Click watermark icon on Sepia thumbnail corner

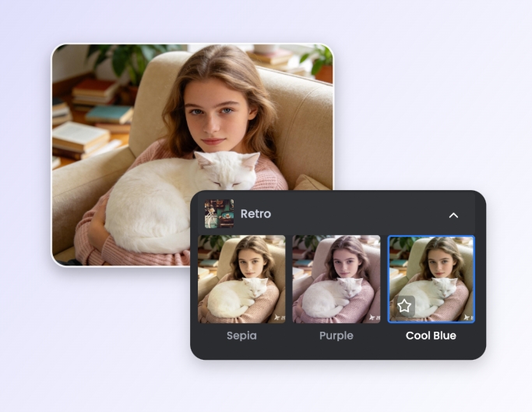pos(277,316)
